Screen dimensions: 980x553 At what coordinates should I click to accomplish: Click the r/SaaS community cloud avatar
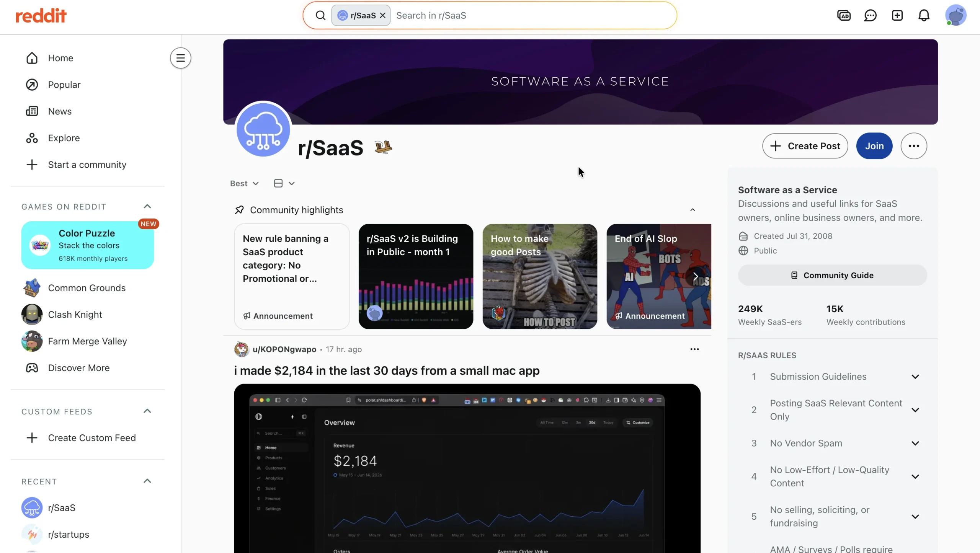click(x=263, y=129)
